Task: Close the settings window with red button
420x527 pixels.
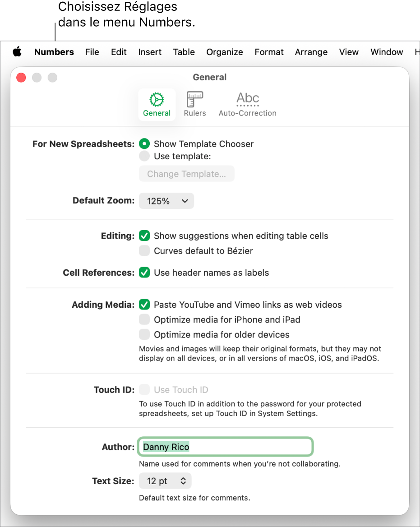Action: 21,78
